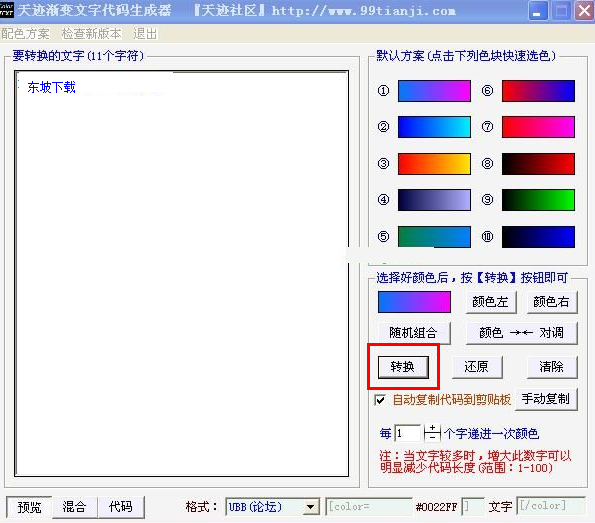Select preset 9 black-to-green gradient

tap(538, 200)
